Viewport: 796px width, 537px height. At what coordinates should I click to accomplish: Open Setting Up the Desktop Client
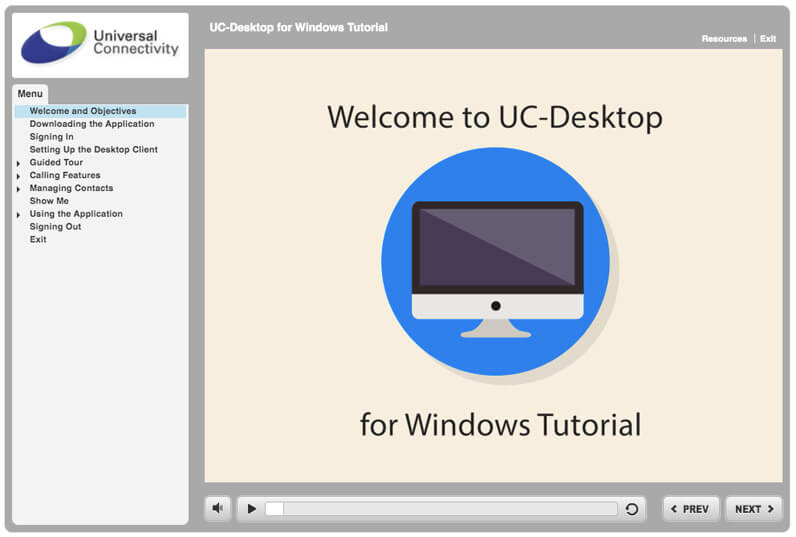93,149
